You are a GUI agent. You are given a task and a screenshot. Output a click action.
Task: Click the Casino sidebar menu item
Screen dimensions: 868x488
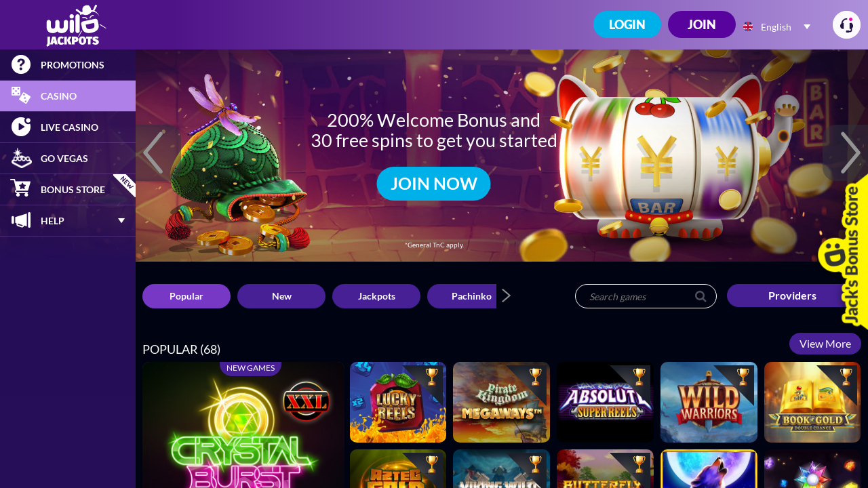tap(68, 96)
